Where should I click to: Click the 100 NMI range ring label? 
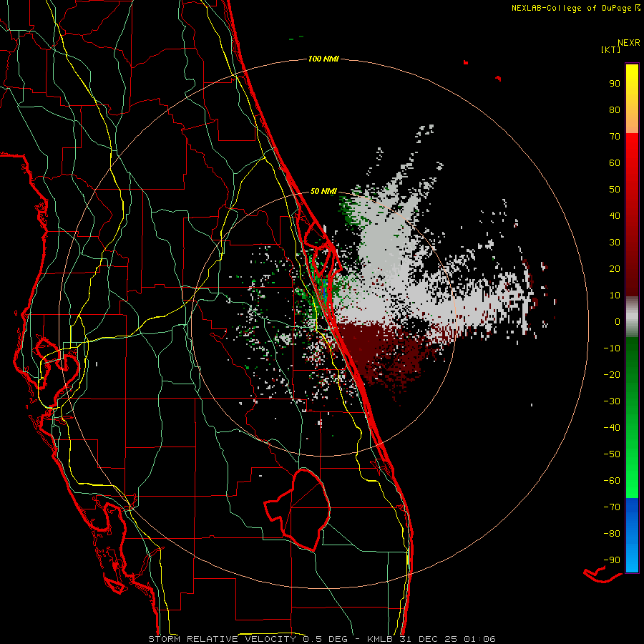[323, 59]
